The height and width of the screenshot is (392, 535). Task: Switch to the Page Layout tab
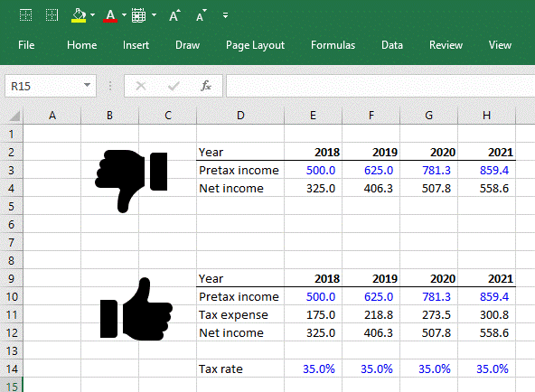pos(255,45)
